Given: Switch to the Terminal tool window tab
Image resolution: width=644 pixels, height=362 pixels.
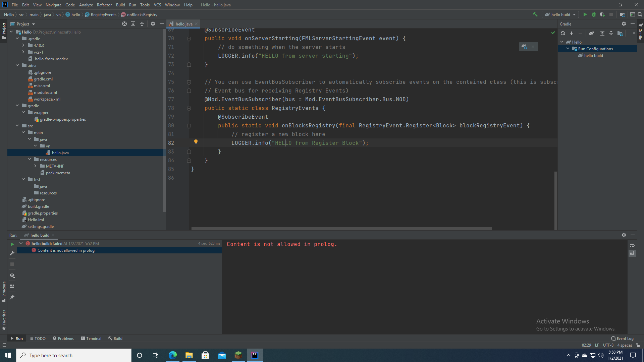Looking at the screenshot, I should 91,338.
